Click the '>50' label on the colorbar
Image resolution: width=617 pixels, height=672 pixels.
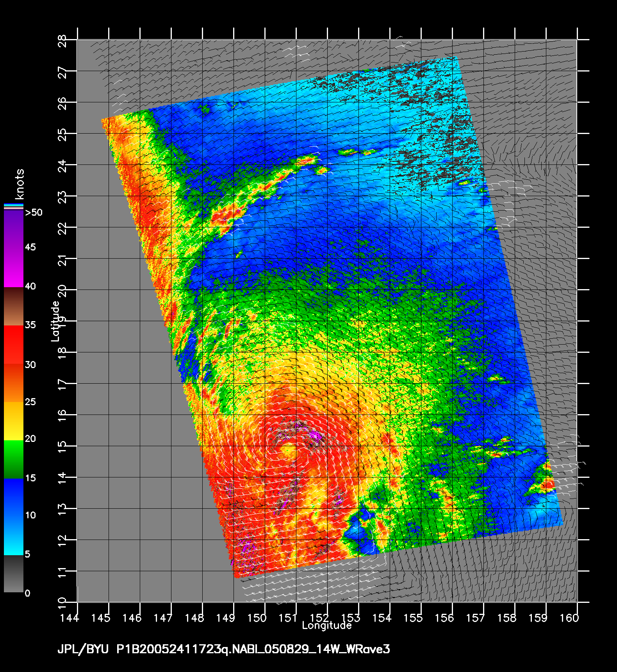pyautogui.click(x=34, y=213)
